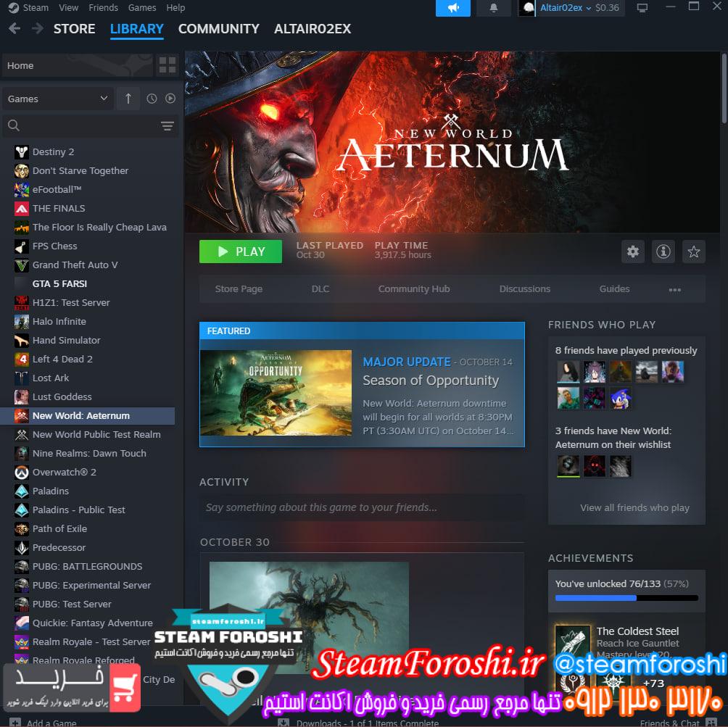Switch to the STORE tab
The height and width of the screenshot is (727, 728).
(74, 29)
